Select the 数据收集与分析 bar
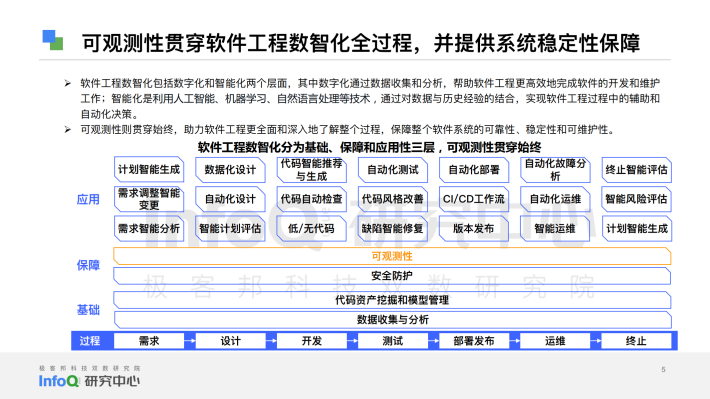Screen dimensions: 710x399 (393, 320)
